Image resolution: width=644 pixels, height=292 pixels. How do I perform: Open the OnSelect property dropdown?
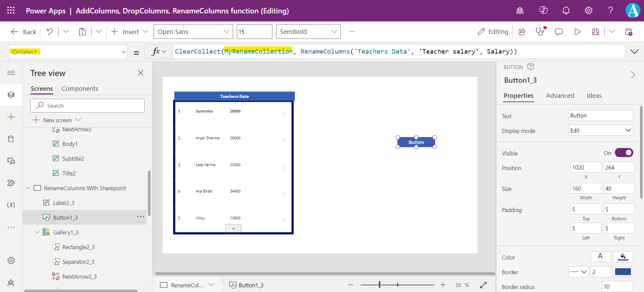pyautogui.click(x=123, y=52)
